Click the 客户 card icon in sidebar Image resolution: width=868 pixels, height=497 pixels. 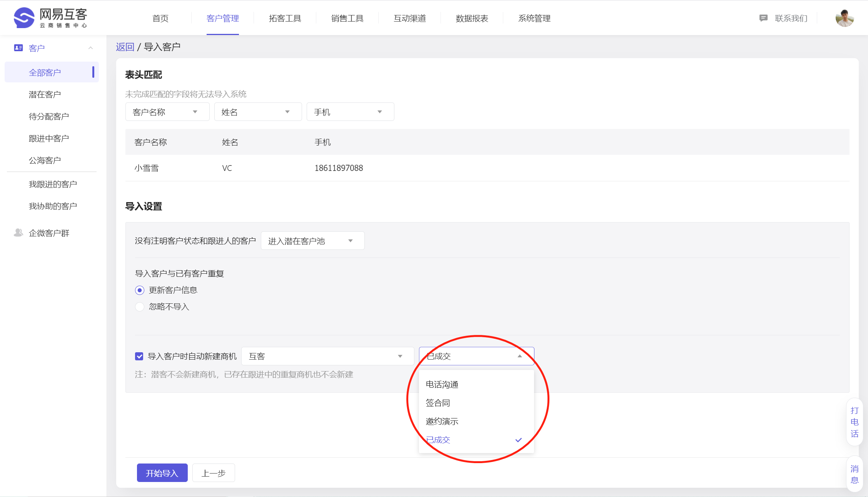[x=18, y=48]
